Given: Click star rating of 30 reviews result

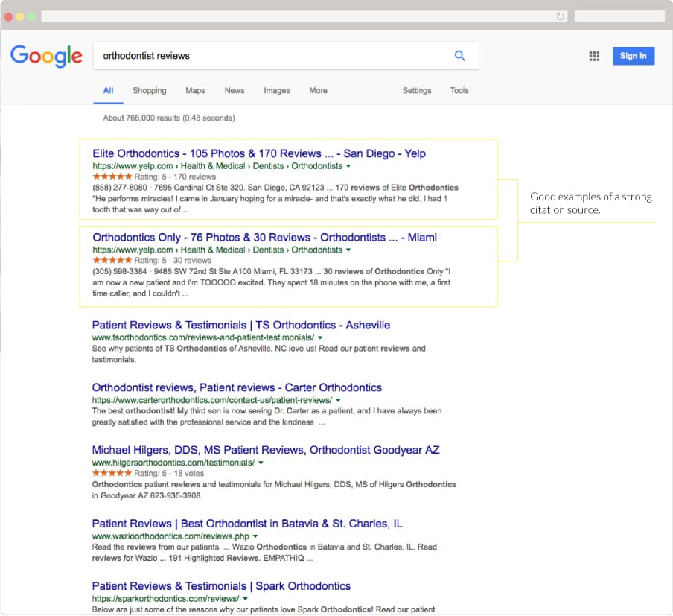Looking at the screenshot, I should click(112, 260).
